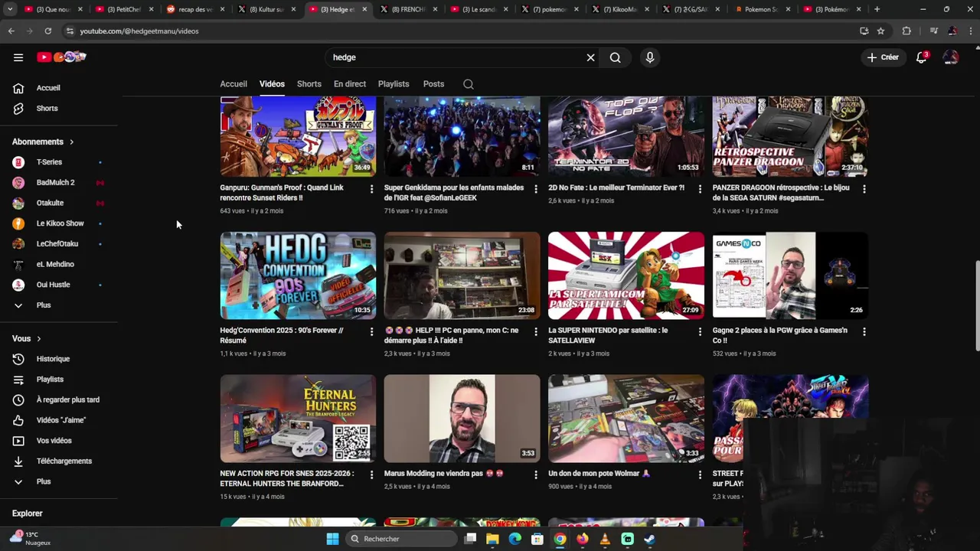Open the Le Kikoo Show subscription
The height and width of the screenshot is (551, 980).
[59, 223]
